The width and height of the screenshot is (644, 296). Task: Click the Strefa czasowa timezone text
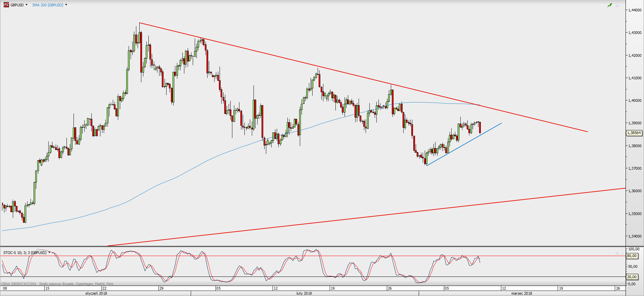(76, 284)
